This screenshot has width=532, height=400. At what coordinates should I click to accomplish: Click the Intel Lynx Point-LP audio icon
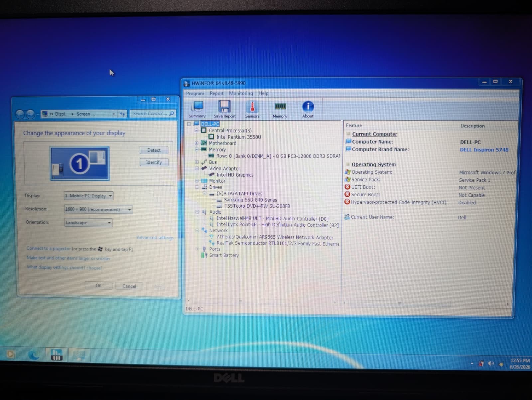[212, 225]
